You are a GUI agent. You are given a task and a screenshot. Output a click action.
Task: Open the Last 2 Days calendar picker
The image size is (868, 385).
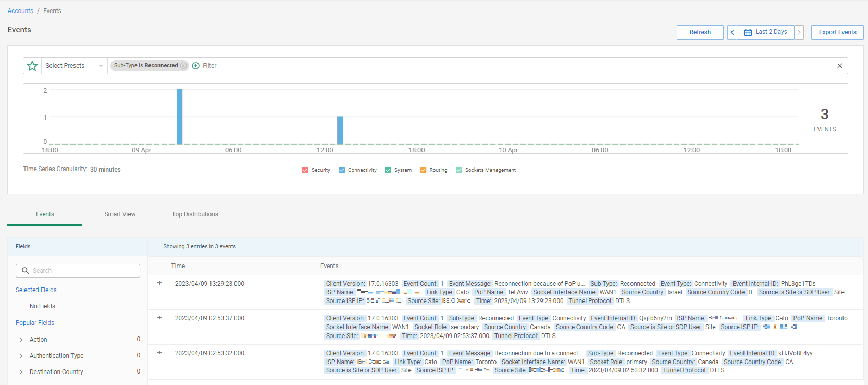click(x=765, y=32)
